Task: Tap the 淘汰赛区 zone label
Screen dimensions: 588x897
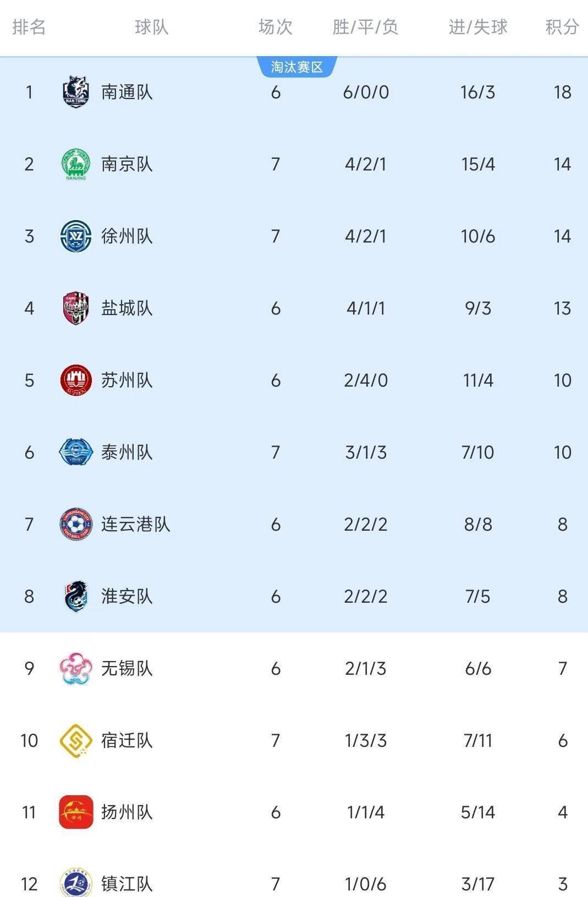Action: tap(296, 67)
